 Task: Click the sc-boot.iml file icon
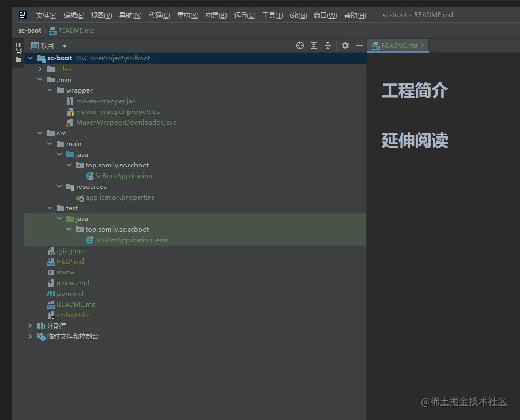pyautogui.click(x=51, y=315)
